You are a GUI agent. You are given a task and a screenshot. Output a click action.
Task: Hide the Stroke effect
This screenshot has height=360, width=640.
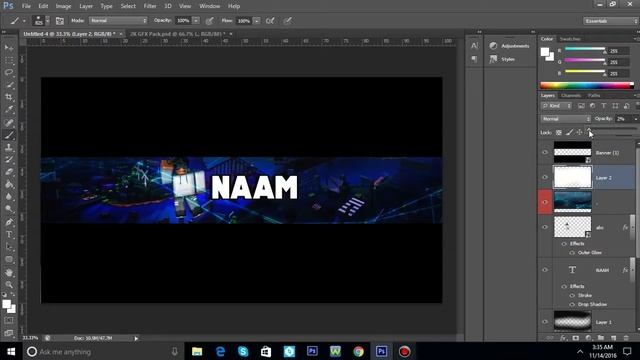click(x=572, y=295)
